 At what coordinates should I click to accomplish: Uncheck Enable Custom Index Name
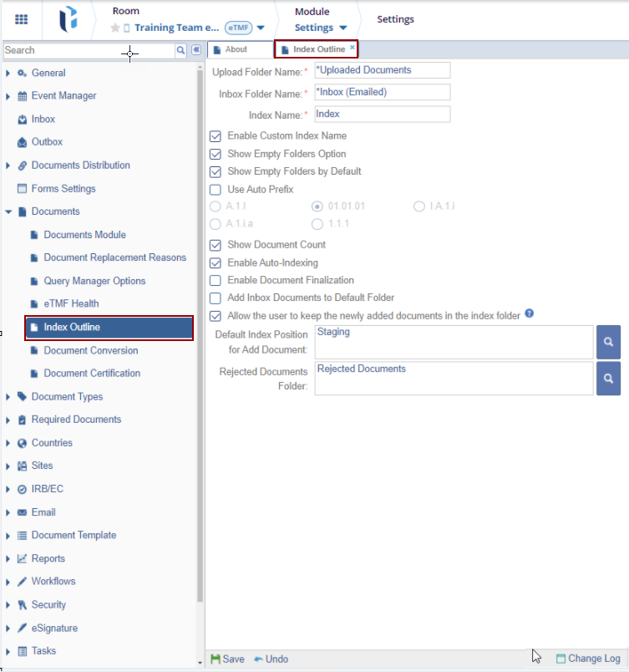(216, 135)
